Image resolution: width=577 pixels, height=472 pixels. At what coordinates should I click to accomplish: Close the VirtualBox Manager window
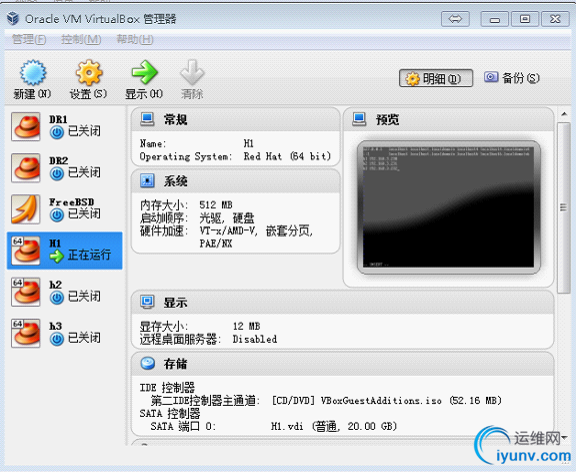[x=555, y=19]
